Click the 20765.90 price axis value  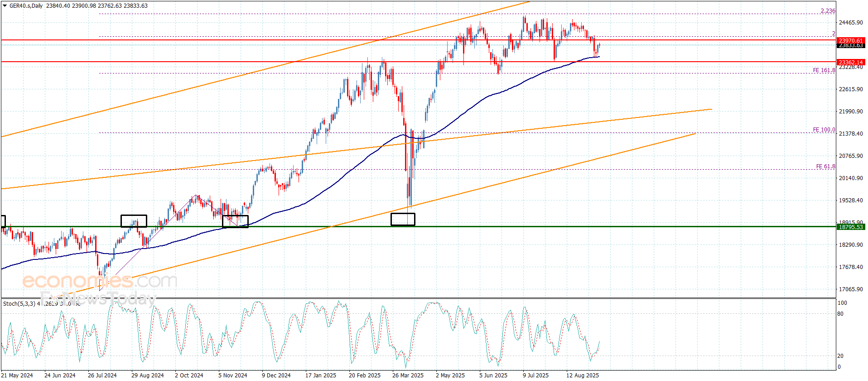[851, 156]
